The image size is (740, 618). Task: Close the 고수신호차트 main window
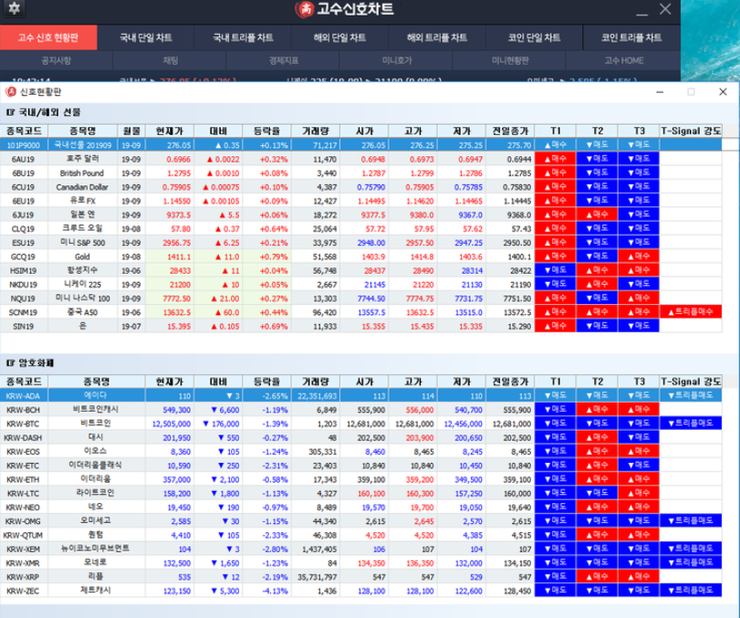coord(665,9)
